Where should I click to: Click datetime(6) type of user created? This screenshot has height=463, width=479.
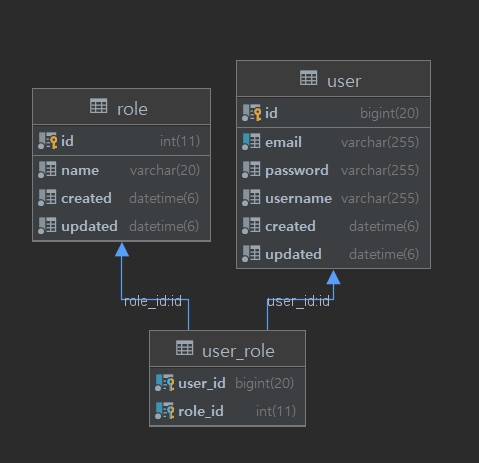(384, 227)
